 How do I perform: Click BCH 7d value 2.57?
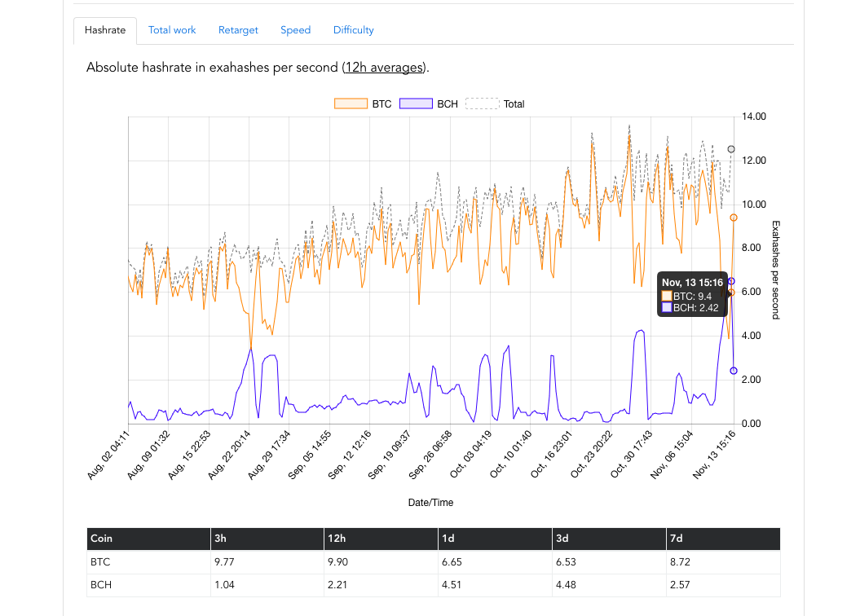[680, 585]
